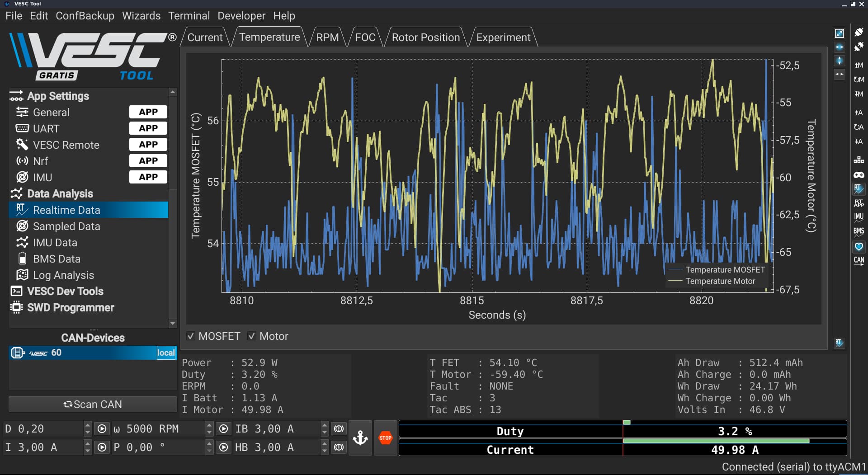Toggle the IMU streaming icon in right toolbar

pyautogui.click(x=859, y=217)
